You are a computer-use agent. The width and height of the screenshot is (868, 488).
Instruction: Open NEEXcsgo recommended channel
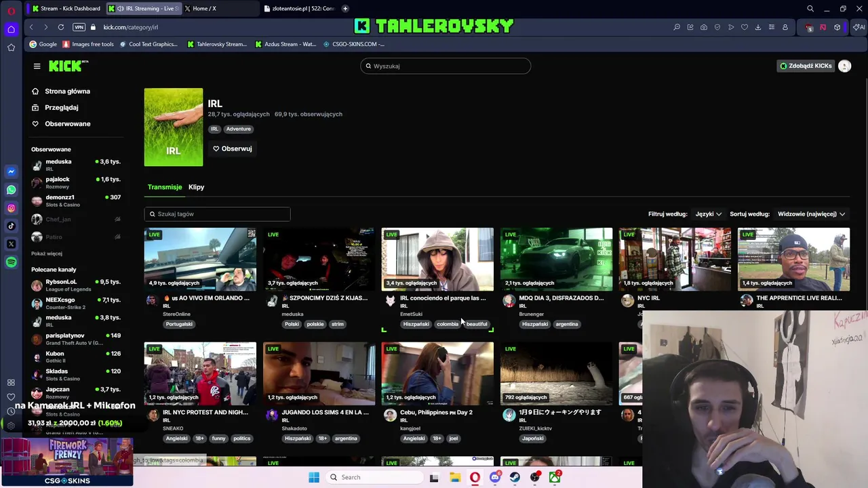click(x=76, y=304)
